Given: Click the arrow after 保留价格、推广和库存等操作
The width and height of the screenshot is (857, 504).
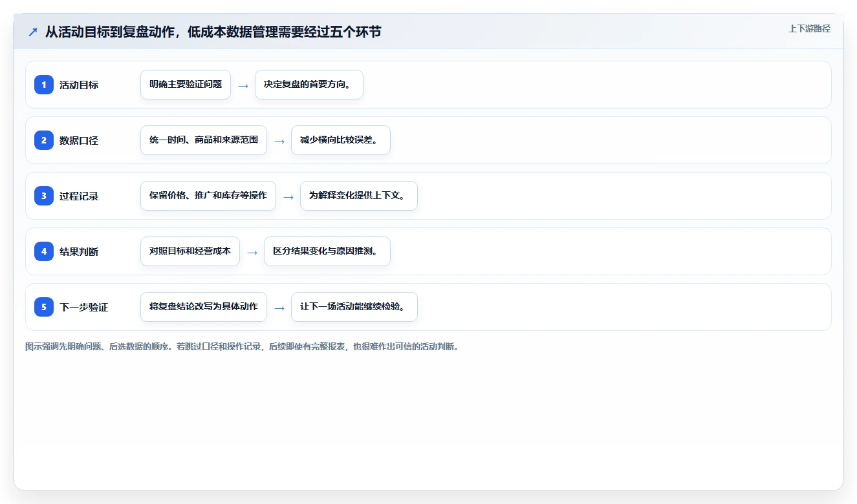Looking at the screenshot, I should coord(288,196).
